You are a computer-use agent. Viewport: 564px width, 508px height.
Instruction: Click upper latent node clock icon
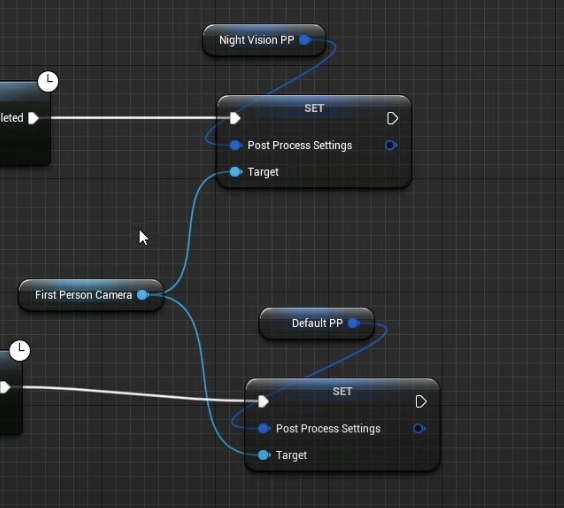(48, 81)
